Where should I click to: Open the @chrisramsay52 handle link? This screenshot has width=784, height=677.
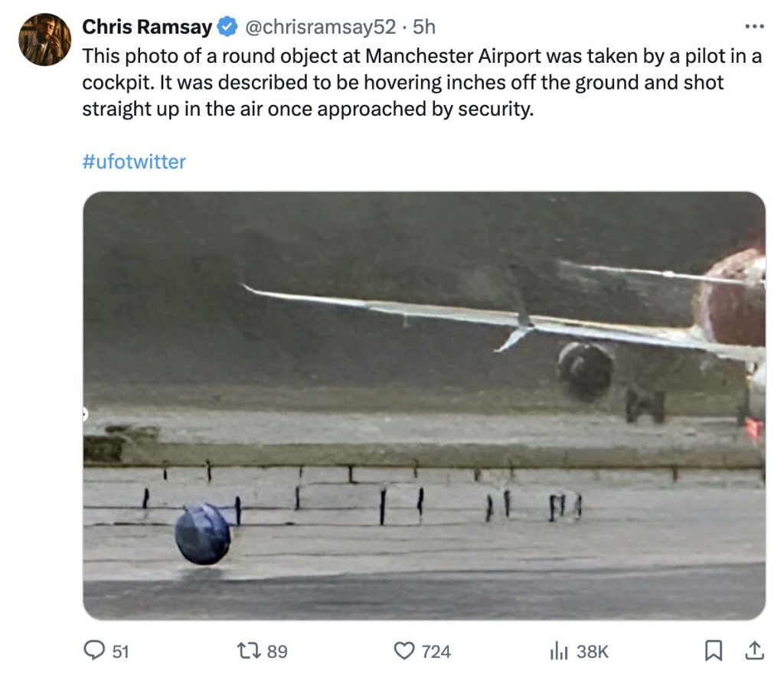point(320,27)
